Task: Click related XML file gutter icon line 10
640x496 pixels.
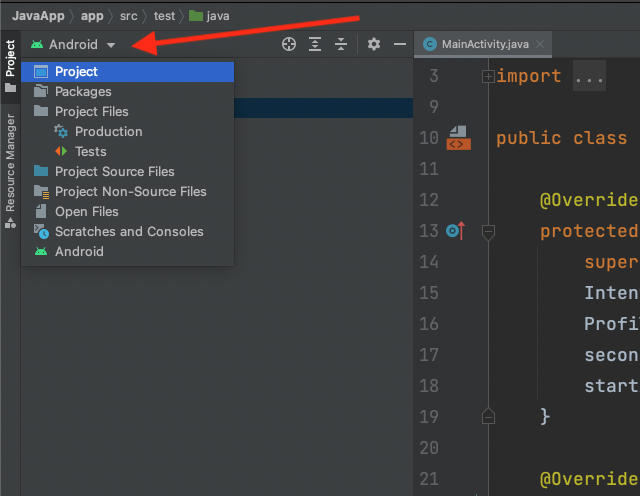Action: pos(458,138)
